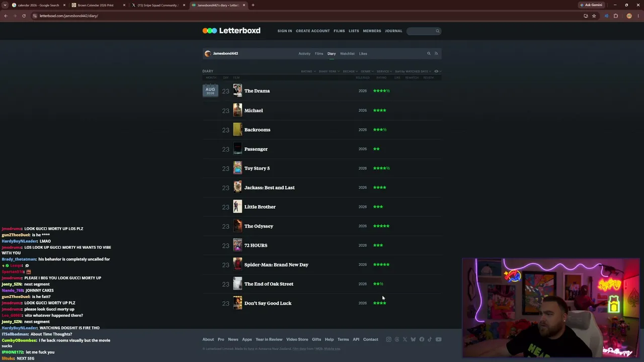
Task: Click the site search magnifier icon
Action: point(438,31)
